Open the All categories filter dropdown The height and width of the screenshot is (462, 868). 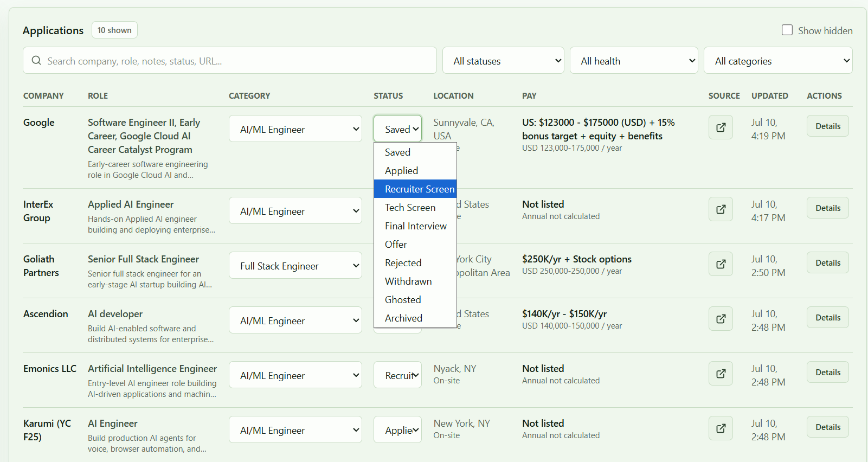[778, 60]
